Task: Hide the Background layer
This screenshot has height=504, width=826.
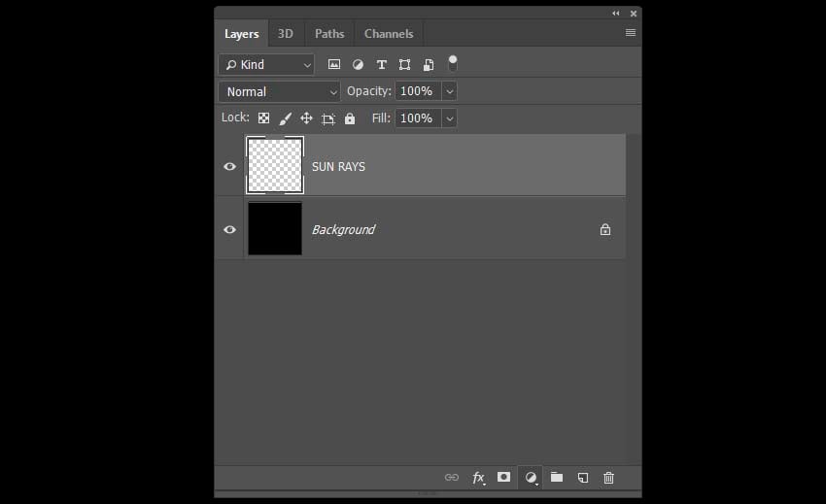Action: [229, 229]
